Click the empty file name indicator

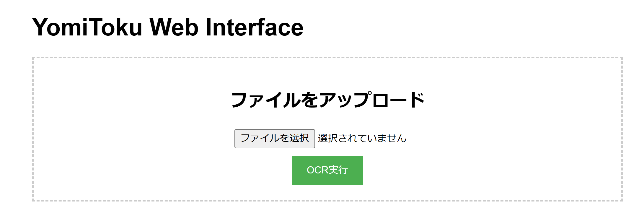[361, 137]
